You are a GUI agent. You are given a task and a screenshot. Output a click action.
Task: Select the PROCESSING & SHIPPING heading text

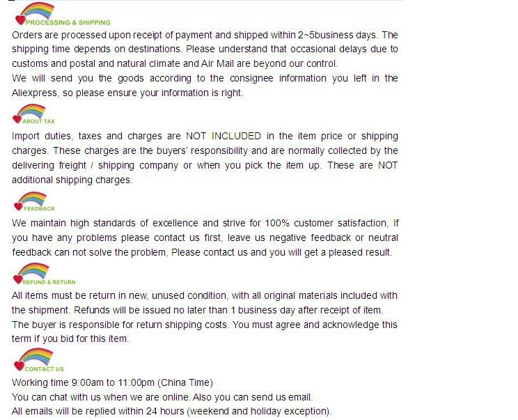click(68, 22)
